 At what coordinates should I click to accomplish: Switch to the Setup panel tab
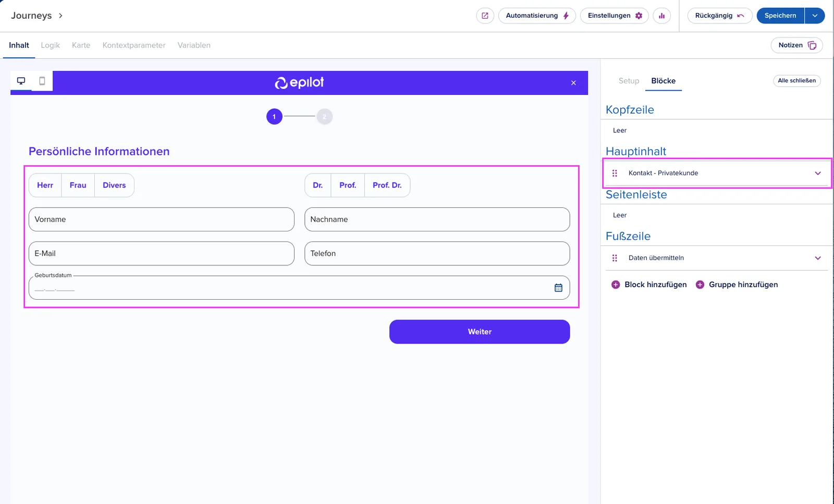pyautogui.click(x=629, y=81)
